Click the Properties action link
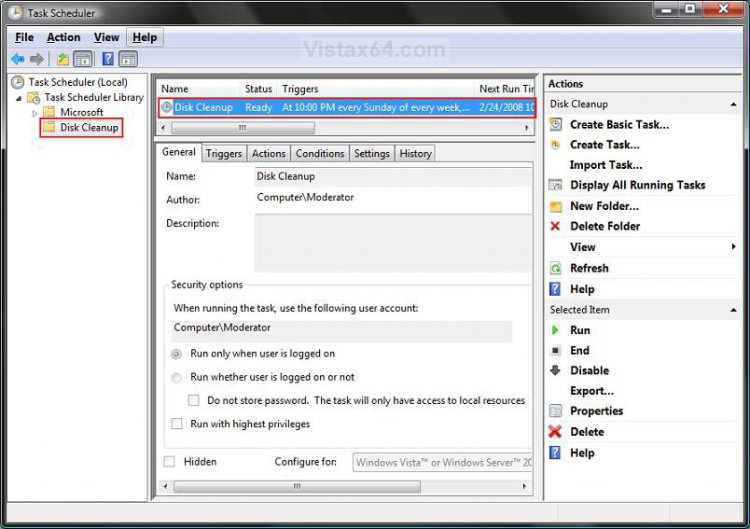Viewport: 750px width, 529px height. [x=596, y=411]
